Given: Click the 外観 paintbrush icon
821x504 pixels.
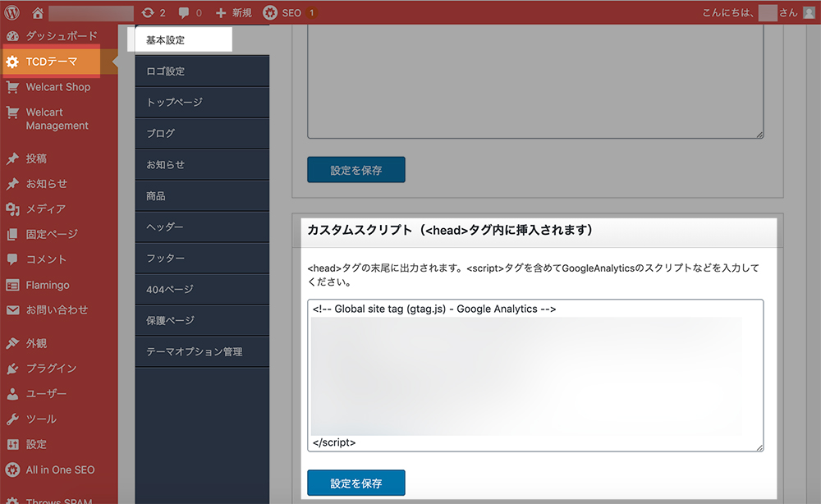Looking at the screenshot, I should (x=12, y=343).
